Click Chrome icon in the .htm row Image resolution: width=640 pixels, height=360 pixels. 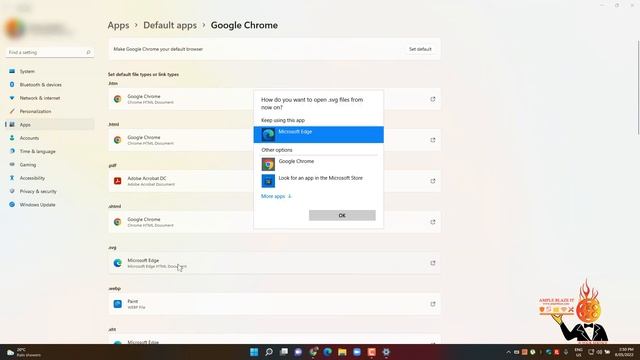(118, 99)
